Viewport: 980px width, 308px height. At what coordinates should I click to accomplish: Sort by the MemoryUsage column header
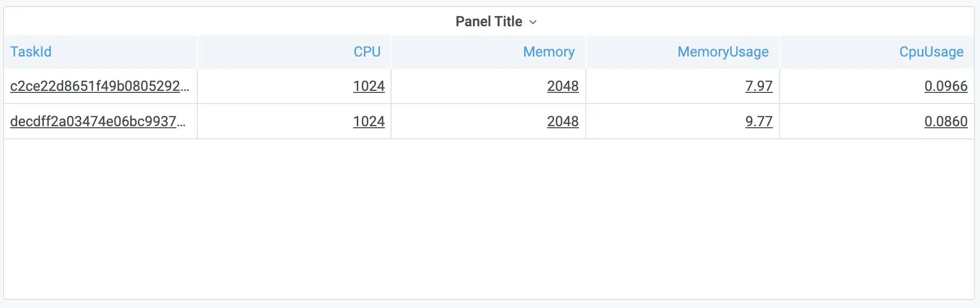723,52
